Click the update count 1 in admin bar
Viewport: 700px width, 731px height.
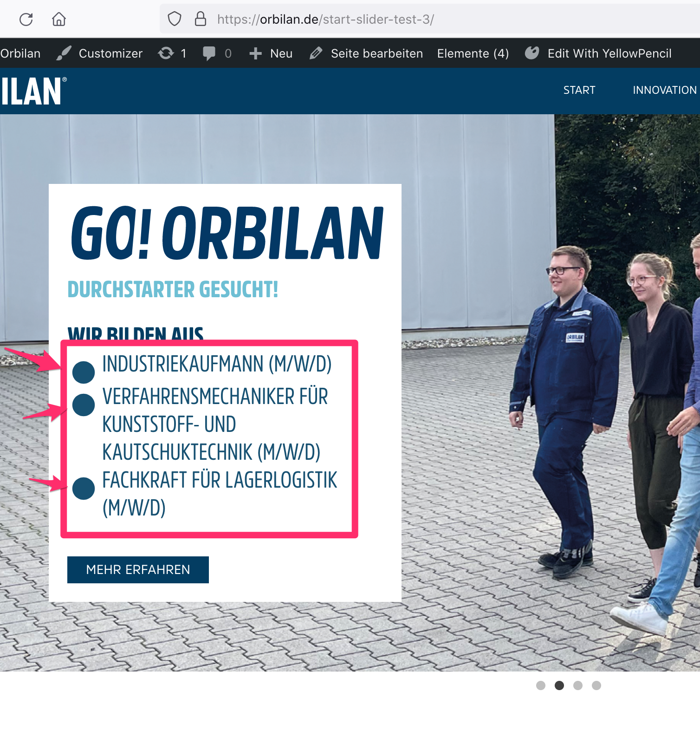pyautogui.click(x=184, y=53)
